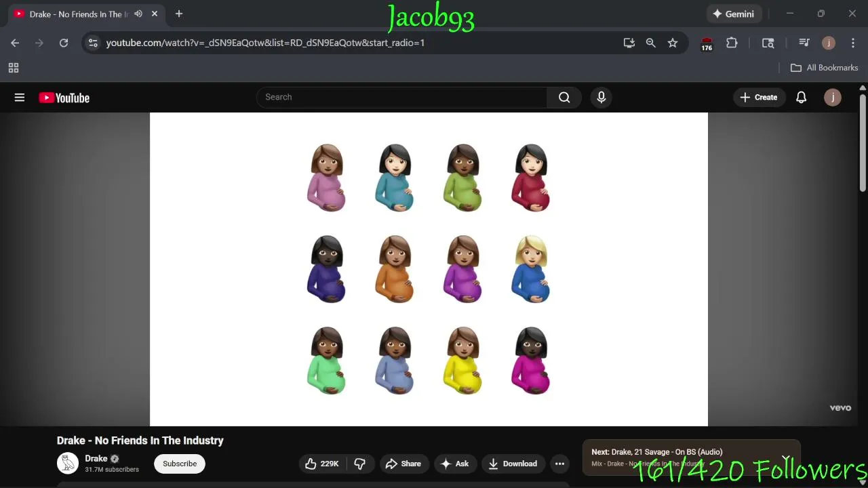Open Chrome extensions puzzle icon
This screenshot has height=488, width=868.
[732, 43]
